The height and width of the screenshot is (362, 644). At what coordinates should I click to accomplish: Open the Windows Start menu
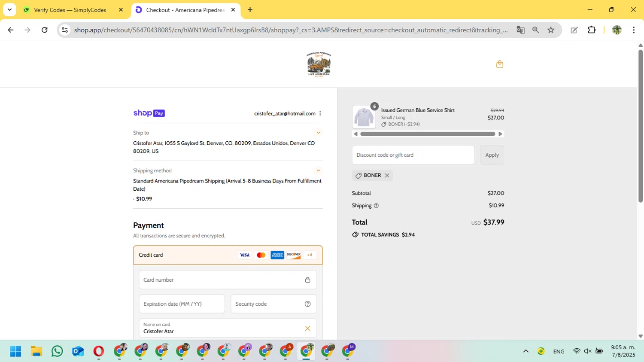(15, 351)
